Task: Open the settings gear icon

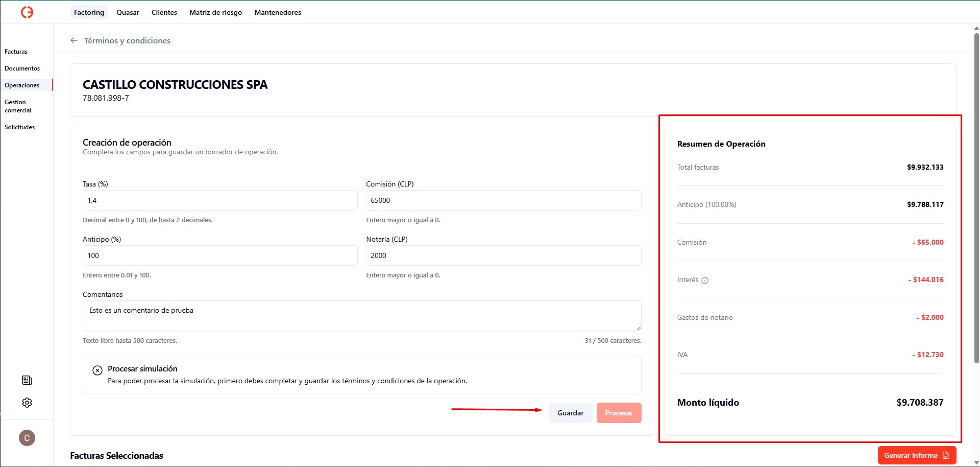Action: point(27,403)
